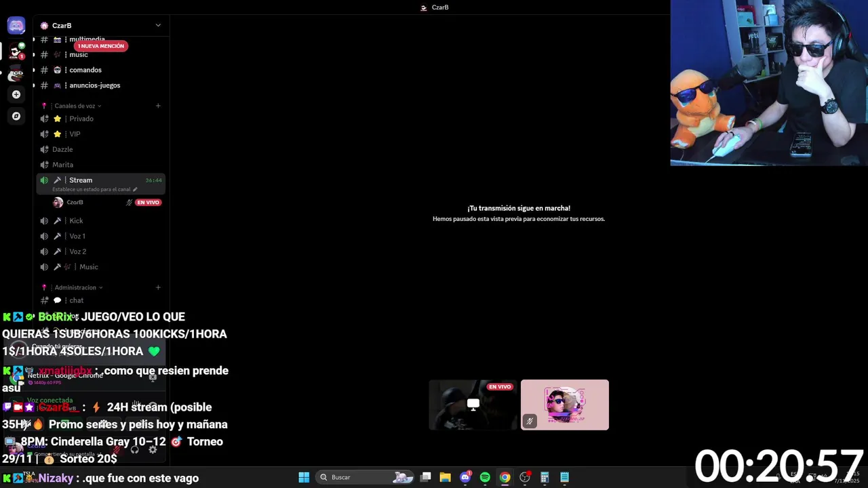Screen dimensions: 868x488
Task: Click the pencil icon after channel status text
Action: pos(135,190)
